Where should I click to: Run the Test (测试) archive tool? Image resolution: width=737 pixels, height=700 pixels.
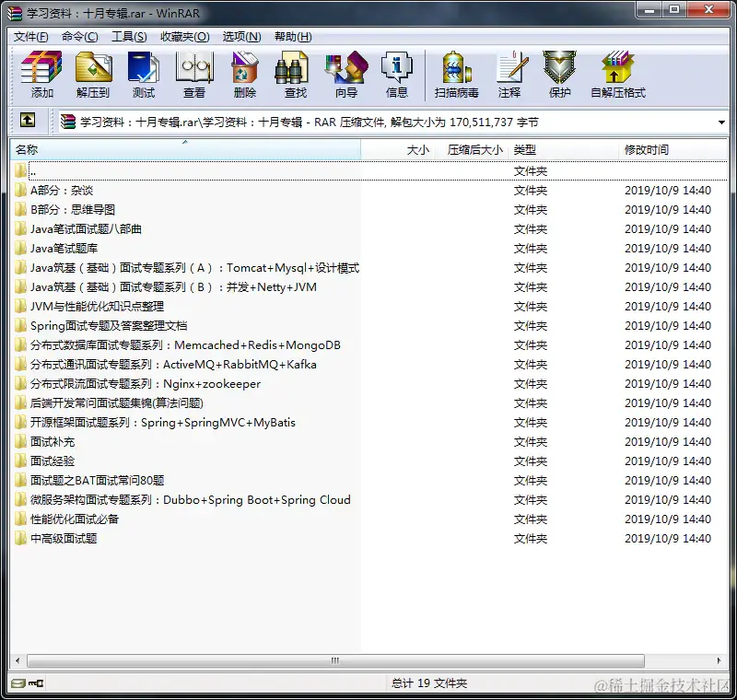pos(144,75)
